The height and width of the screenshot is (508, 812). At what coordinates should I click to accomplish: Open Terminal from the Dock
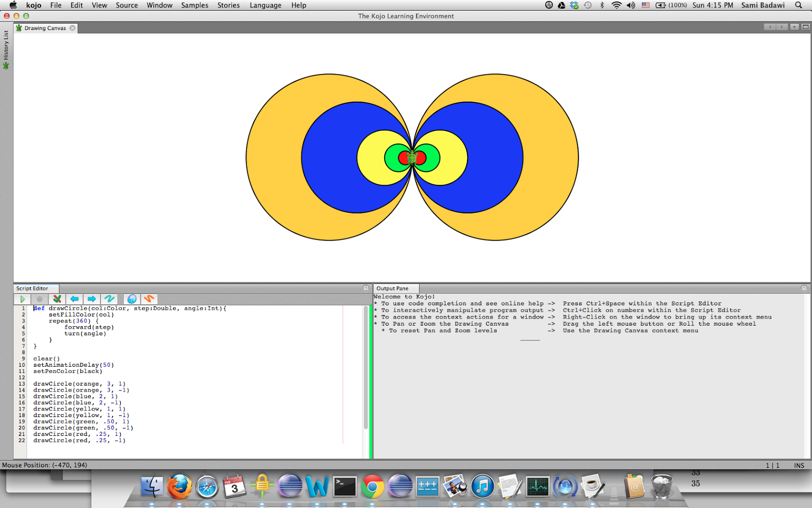pyautogui.click(x=345, y=487)
